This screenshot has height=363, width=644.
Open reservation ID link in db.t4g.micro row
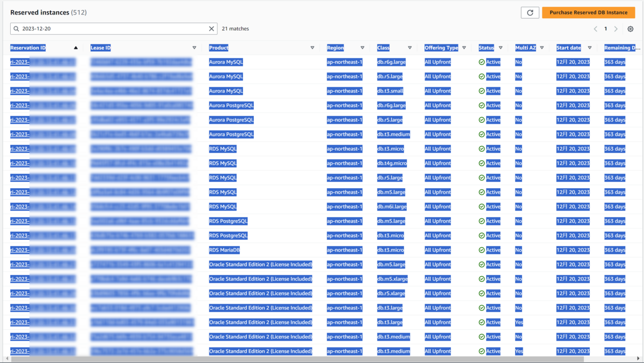point(43,163)
